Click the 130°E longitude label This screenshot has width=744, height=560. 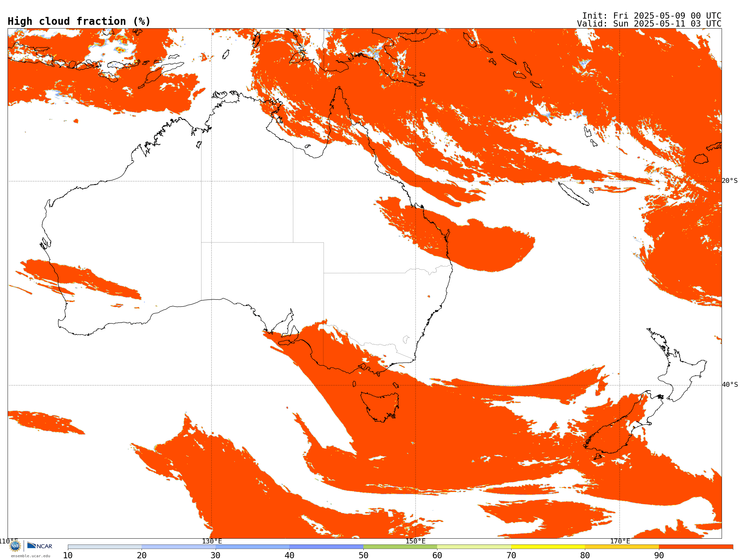(212, 541)
